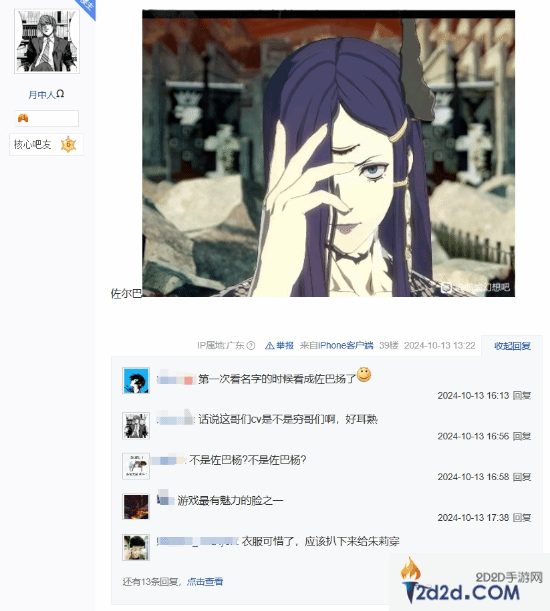
Task: Click the smiley emoji in first reply
Action: tap(364, 375)
